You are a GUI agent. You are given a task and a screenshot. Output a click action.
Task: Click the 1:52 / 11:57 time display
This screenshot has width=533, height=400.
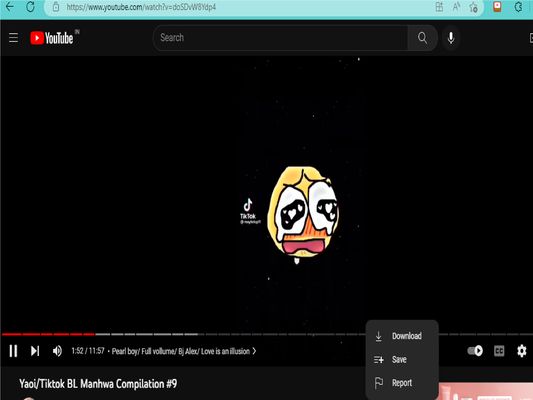click(88, 351)
